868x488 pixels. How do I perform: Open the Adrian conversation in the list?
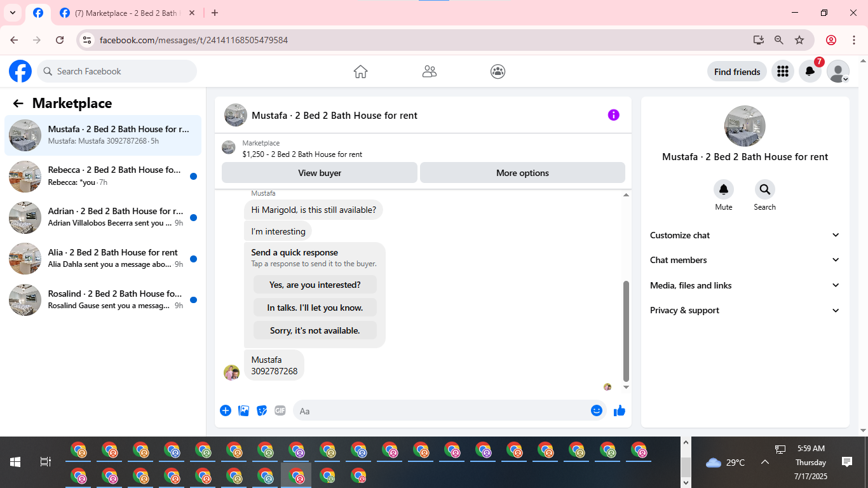click(x=103, y=217)
